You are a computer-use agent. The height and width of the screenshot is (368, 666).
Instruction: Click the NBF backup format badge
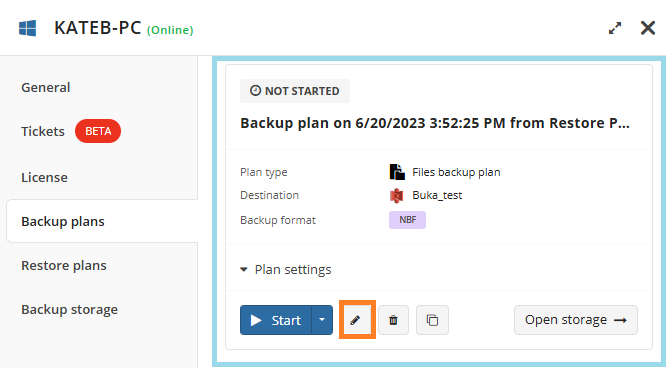click(407, 220)
